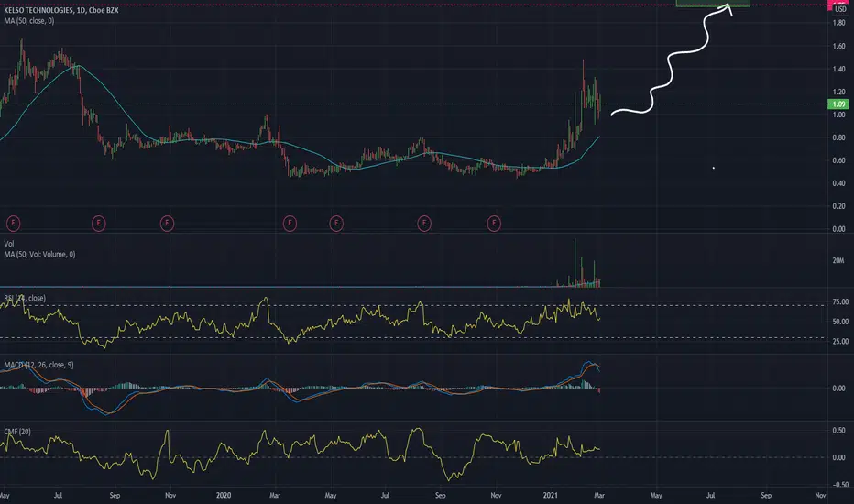854x504 pixels.
Task: Click the 2020 label on the time axis
Action: coord(224,495)
